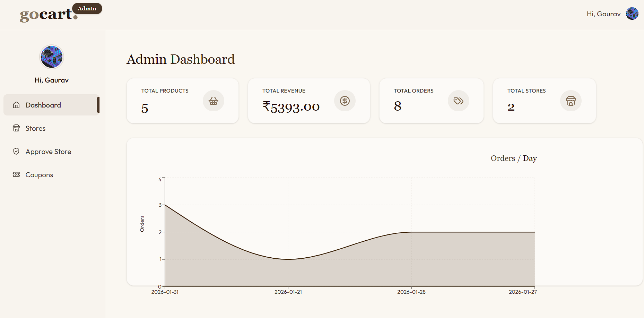Click the store icon on Total Stores card
Viewport: 644px width, 318px height.
(x=571, y=101)
